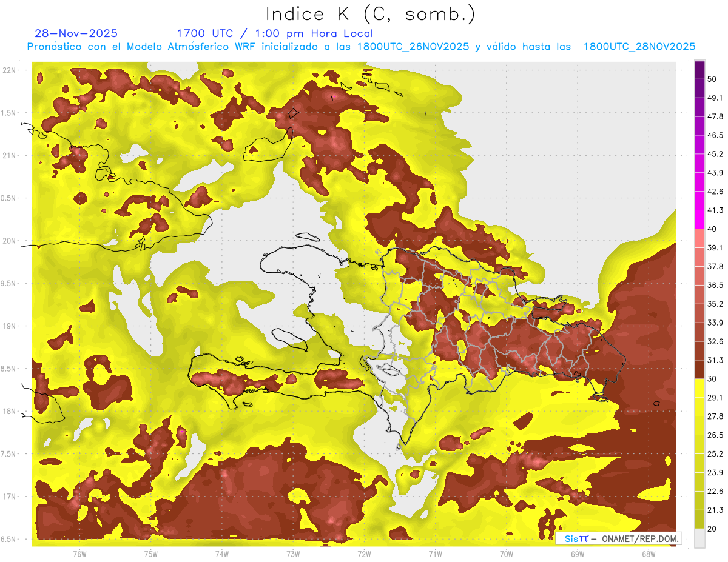Click latitude label "18N"
The width and height of the screenshot is (728, 562).
pyautogui.click(x=9, y=412)
